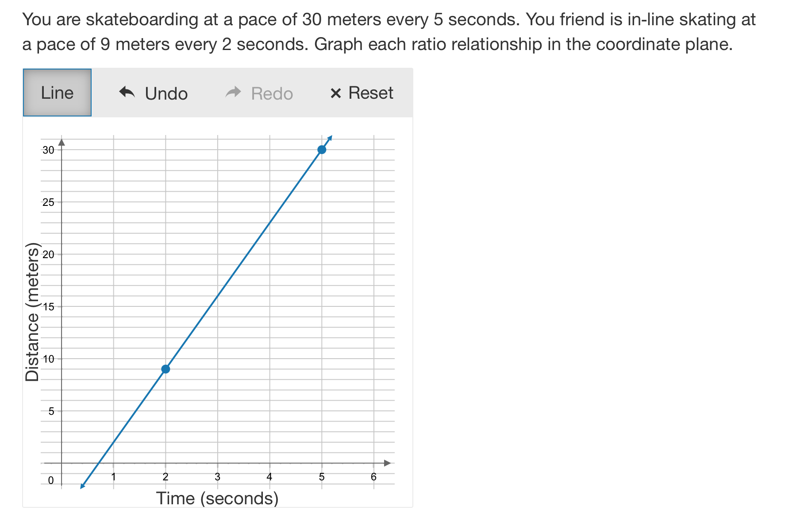Click the x-axis right arrowhead
The width and height of the screenshot is (812, 522).
coord(388,463)
